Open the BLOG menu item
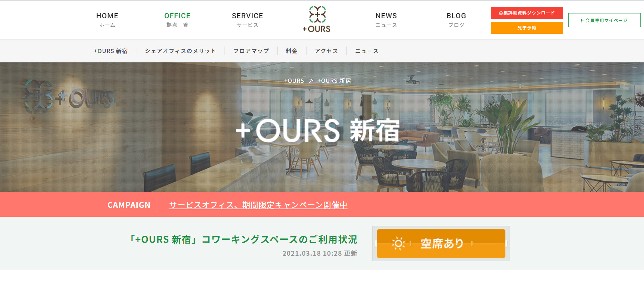 point(456,20)
